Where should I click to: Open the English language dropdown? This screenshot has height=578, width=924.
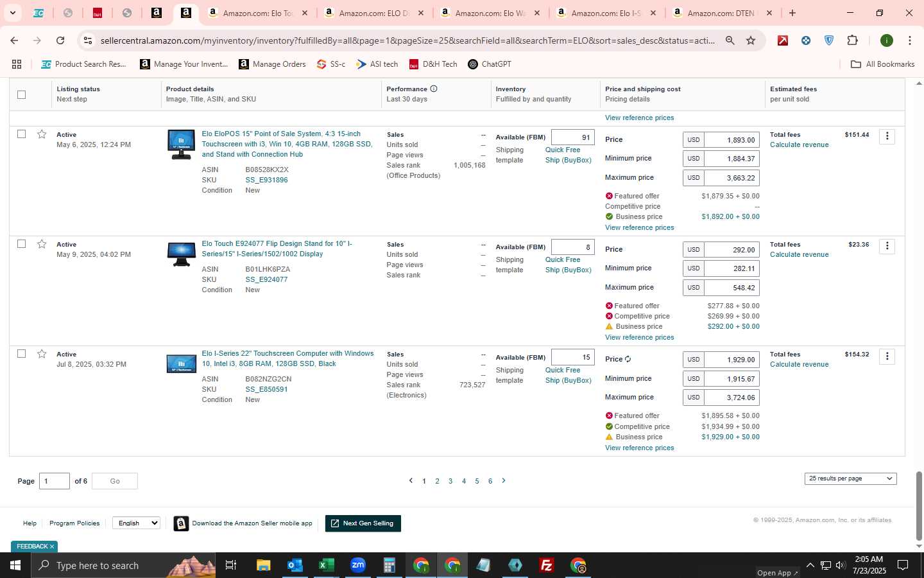pos(136,523)
